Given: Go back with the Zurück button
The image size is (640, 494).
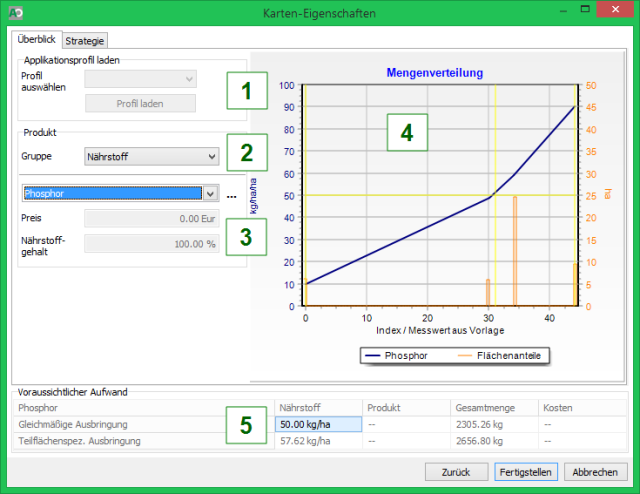Looking at the screenshot, I should [456, 472].
